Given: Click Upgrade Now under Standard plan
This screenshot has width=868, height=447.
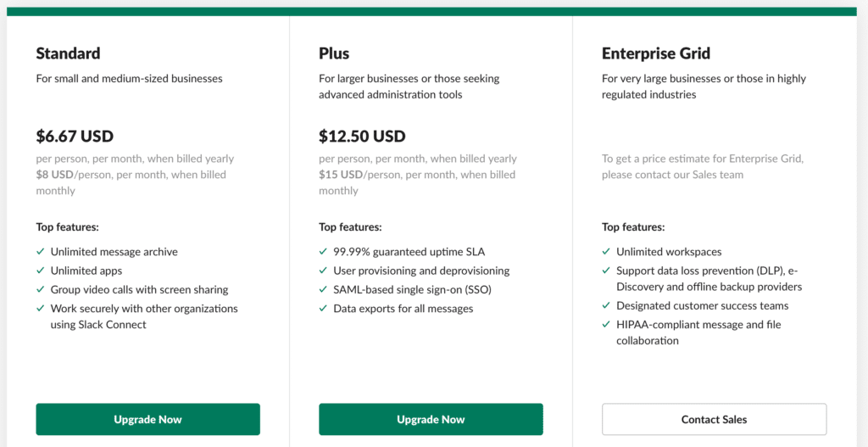Looking at the screenshot, I should (147, 419).
